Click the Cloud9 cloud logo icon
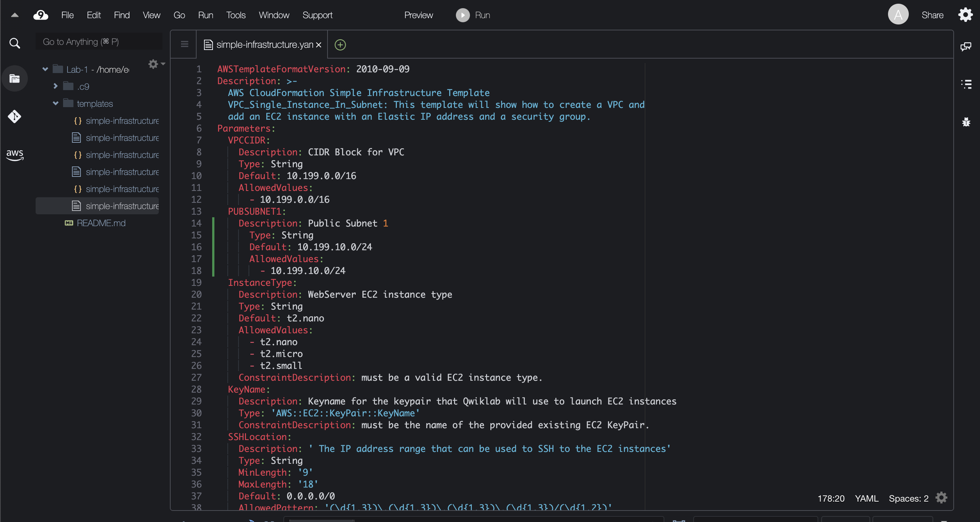 (41, 15)
